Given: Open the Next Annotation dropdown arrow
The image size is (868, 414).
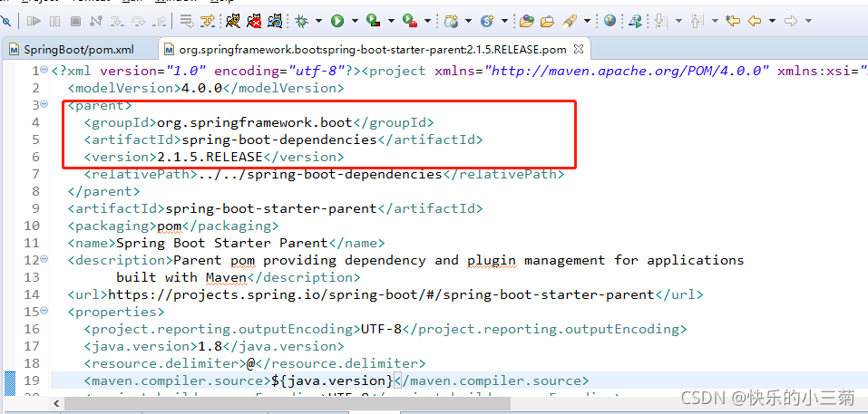Looking at the screenshot, I should pyautogui.click(x=678, y=21).
